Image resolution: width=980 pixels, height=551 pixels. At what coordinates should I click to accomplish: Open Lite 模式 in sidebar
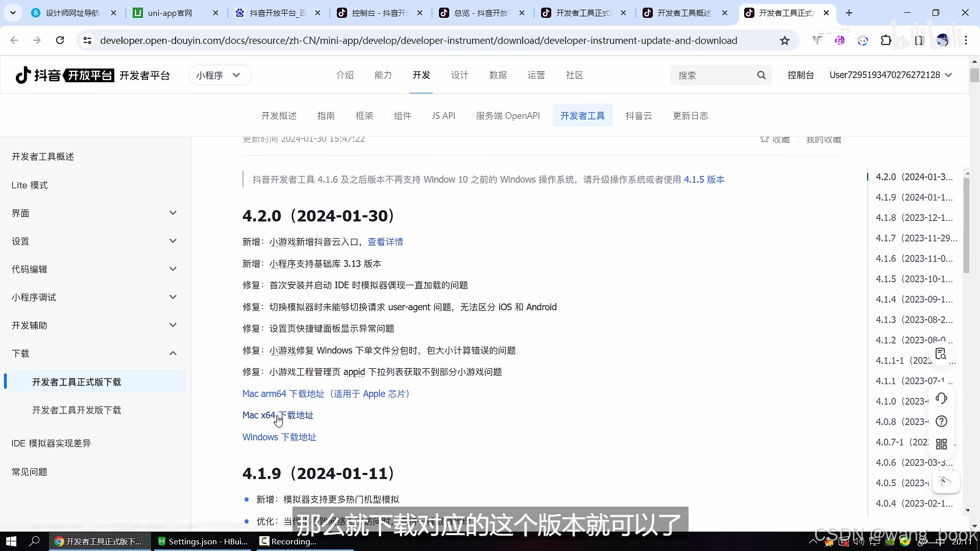point(30,185)
